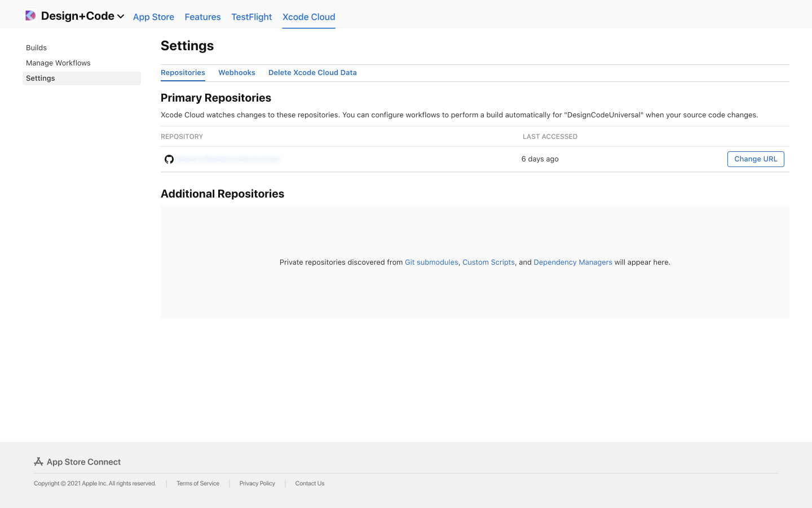Open the Features section
Screen dimensions: 812x508
pos(202,17)
